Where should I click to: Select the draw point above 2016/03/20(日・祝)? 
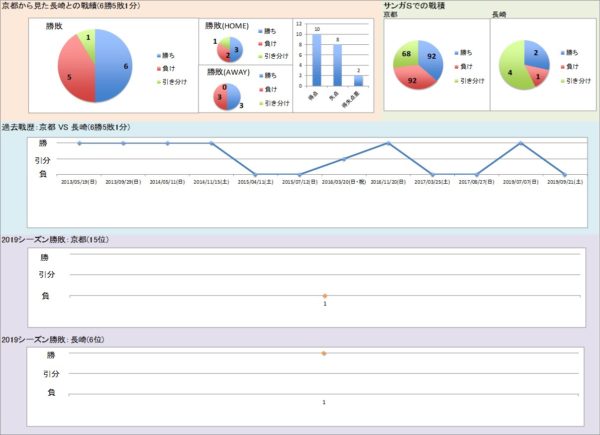click(344, 159)
